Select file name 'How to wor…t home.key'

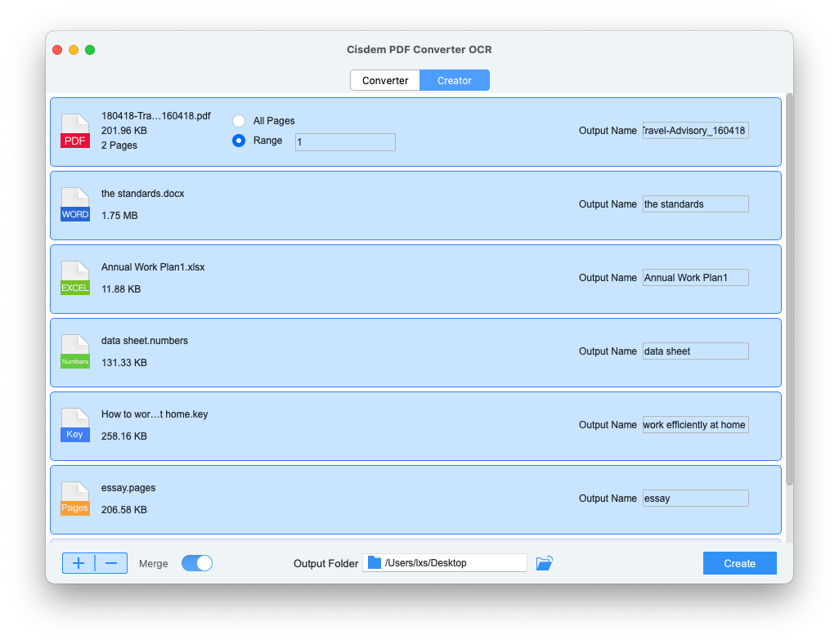tap(154, 414)
